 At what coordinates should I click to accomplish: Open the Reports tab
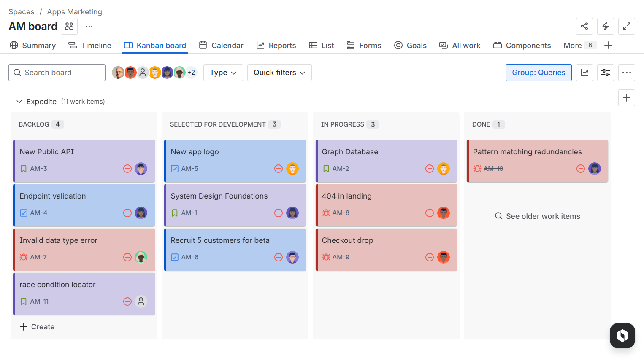[276, 45]
